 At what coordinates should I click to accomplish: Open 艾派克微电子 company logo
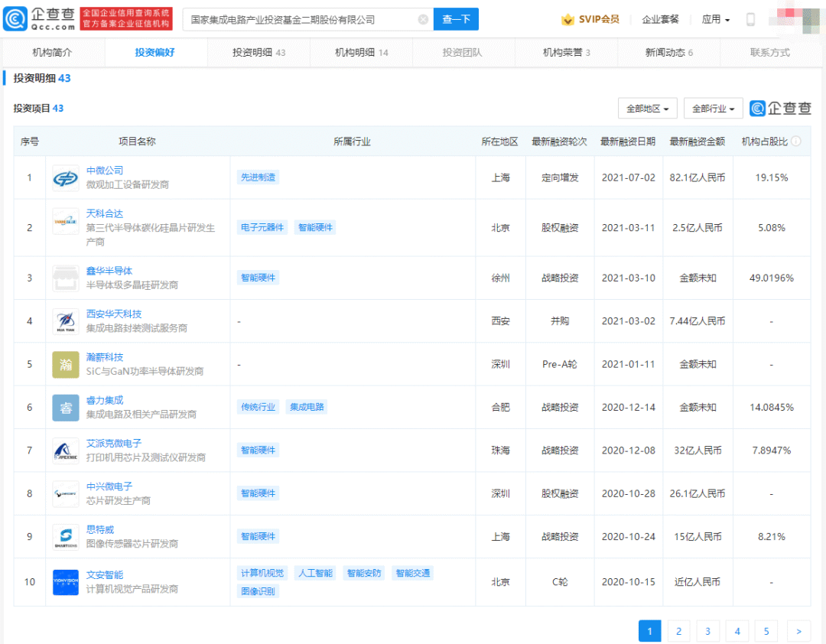click(x=66, y=451)
